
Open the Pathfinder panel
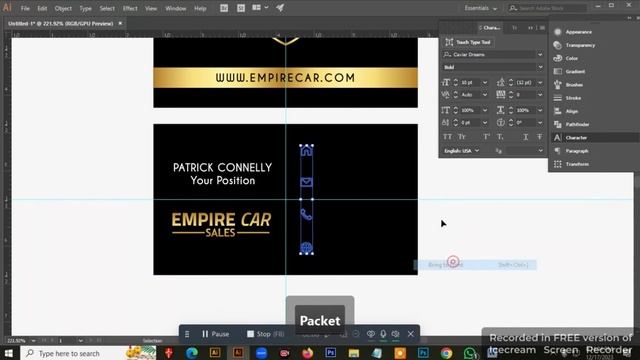pyautogui.click(x=571, y=124)
